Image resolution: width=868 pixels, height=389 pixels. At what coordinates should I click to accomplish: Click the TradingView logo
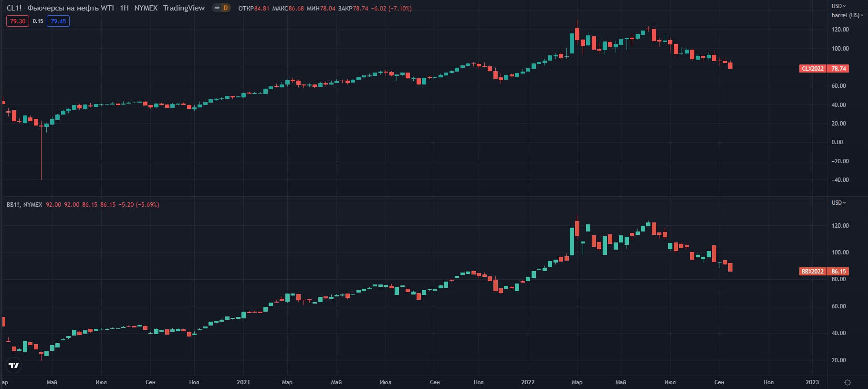[14, 365]
